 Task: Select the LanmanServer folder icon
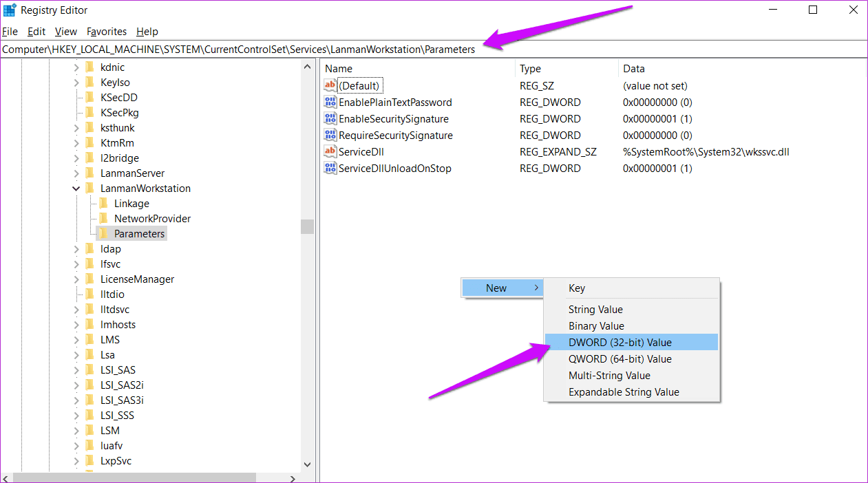coord(89,173)
